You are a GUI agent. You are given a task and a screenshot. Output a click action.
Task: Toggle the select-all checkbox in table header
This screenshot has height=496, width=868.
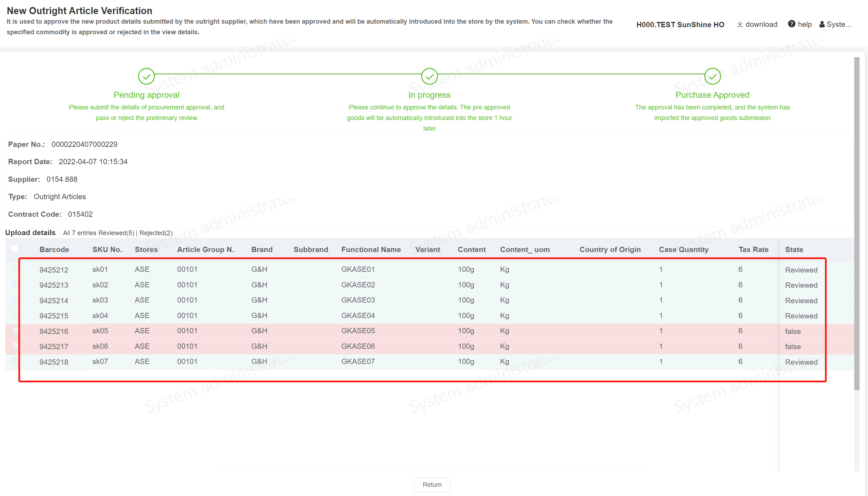[x=14, y=249]
